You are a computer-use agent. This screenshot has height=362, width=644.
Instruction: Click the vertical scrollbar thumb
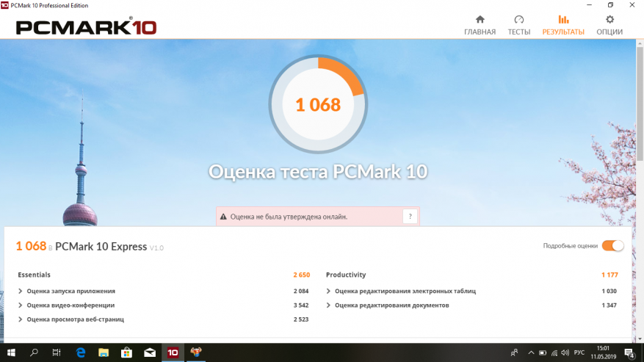[x=640, y=104]
